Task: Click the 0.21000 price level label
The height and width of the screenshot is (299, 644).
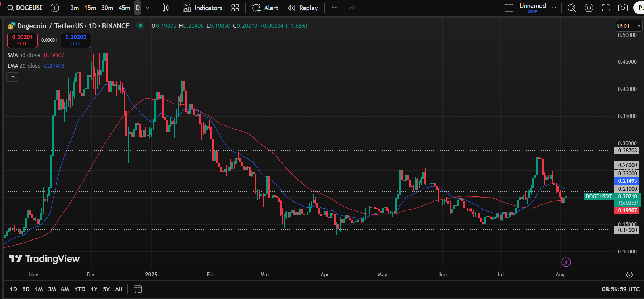Action: (x=627, y=189)
